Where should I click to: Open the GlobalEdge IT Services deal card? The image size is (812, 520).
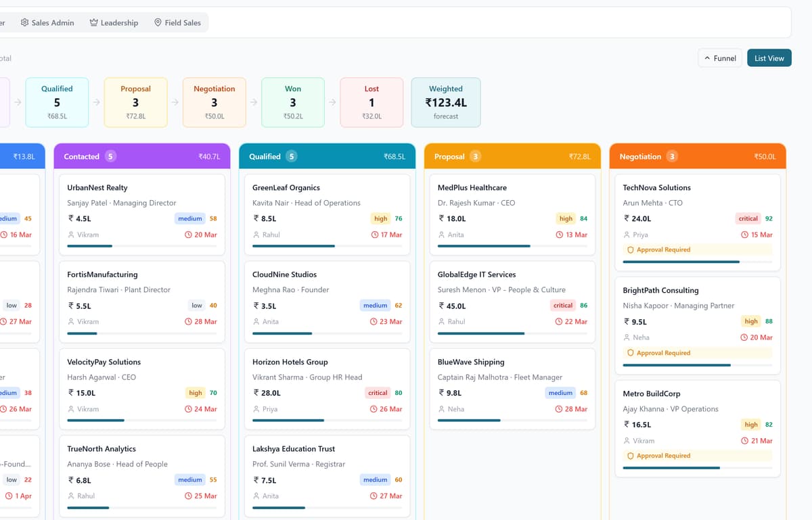pyautogui.click(x=512, y=302)
